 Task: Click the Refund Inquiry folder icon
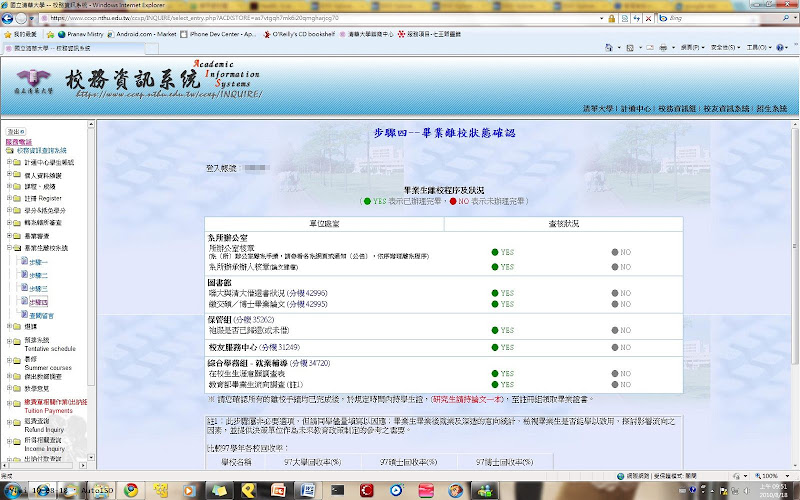click(19, 424)
